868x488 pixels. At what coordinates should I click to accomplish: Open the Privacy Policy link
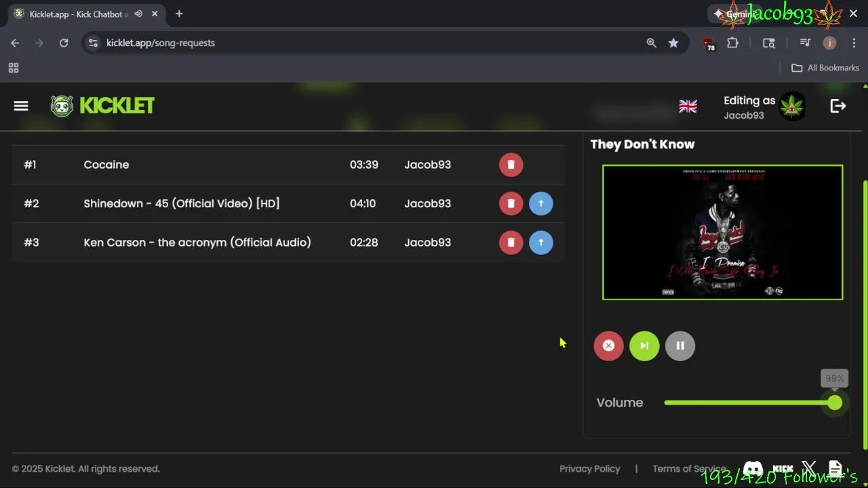tap(590, 468)
